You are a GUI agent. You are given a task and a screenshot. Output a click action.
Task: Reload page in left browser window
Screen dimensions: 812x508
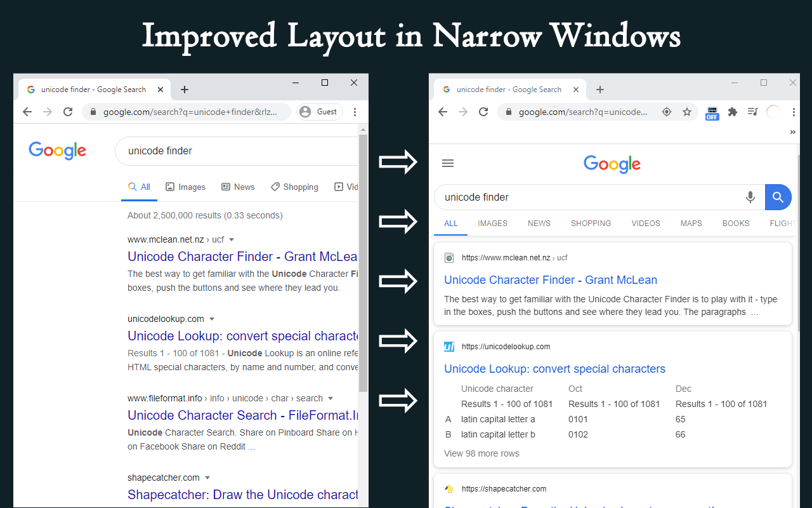coord(68,112)
